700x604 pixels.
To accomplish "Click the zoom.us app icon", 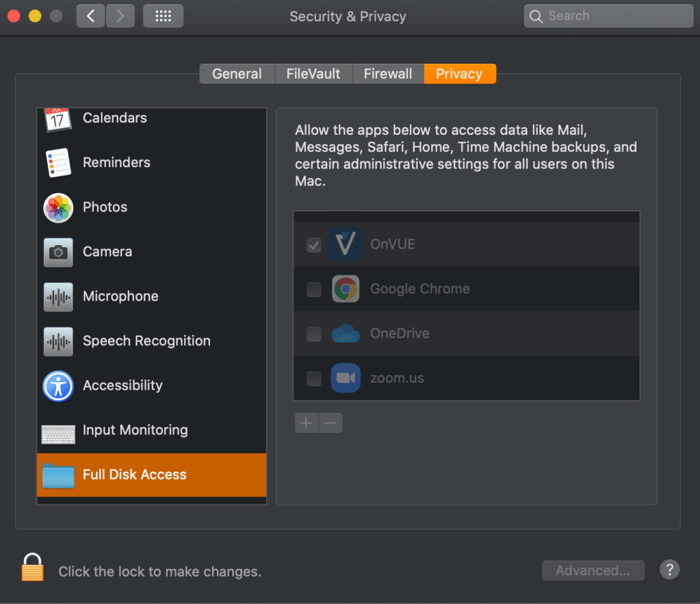I will coord(346,378).
